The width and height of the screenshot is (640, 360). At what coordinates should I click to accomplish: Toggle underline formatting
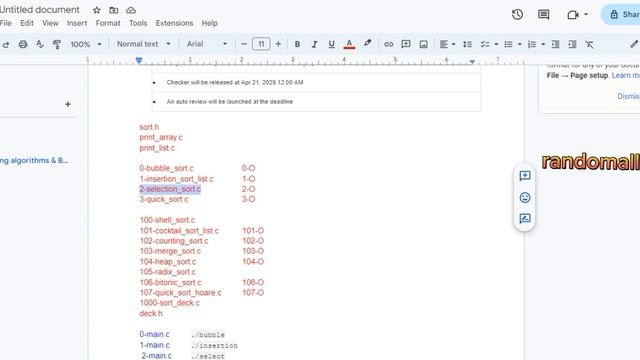coord(331,44)
